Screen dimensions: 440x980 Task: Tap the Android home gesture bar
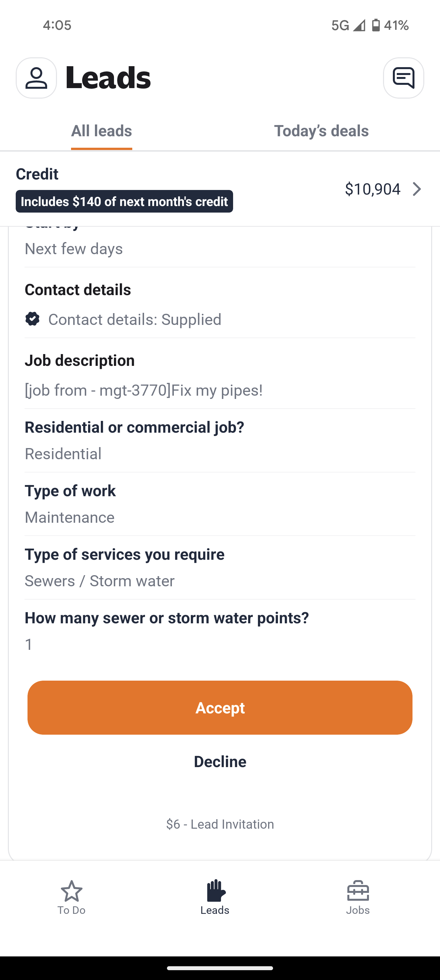[220, 968]
